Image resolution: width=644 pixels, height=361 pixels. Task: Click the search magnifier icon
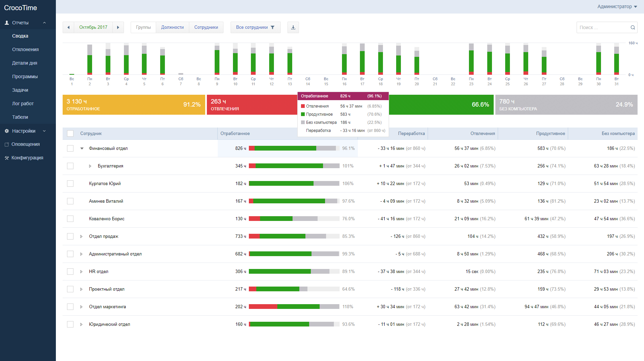tap(632, 27)
